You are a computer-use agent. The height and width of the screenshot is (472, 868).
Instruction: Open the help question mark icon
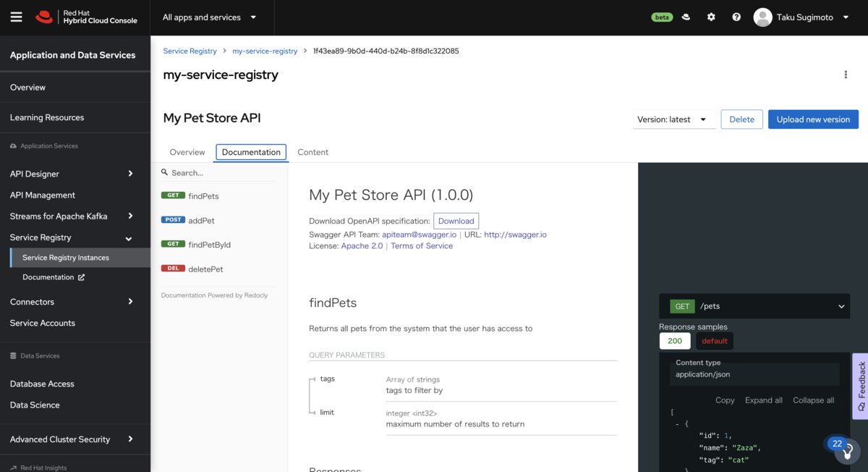click(x=736, y=17)
